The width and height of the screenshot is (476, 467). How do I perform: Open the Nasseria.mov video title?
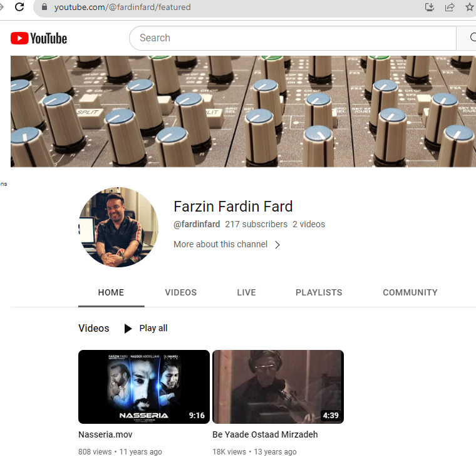[105, 434]
